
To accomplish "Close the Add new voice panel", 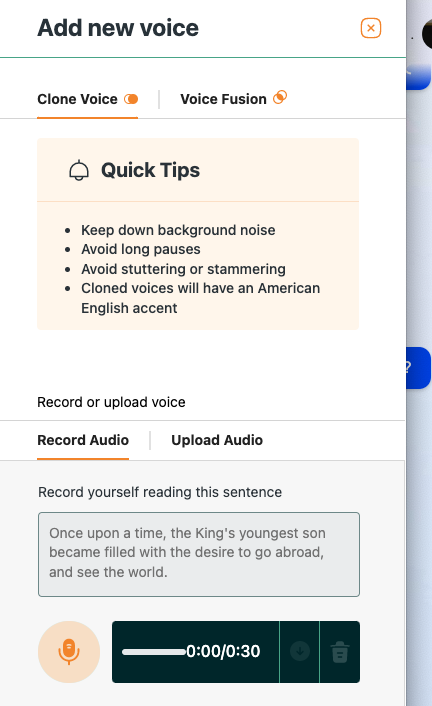I will click(371, 28).
